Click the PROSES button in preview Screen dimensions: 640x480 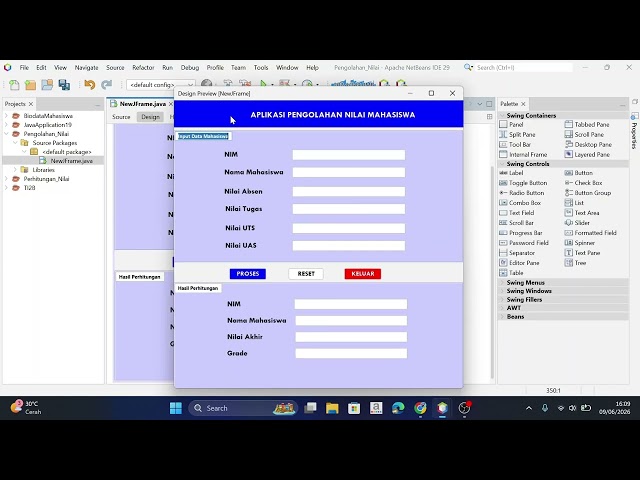coord(248,274)
